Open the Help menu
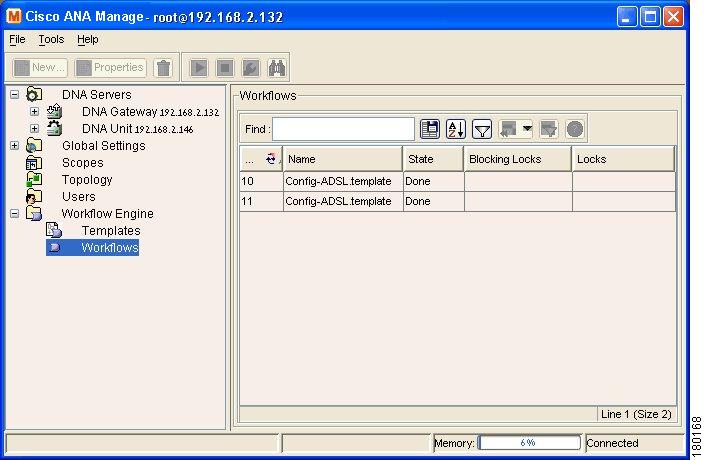Screen dimensions: 704x460 click(88, 39)
